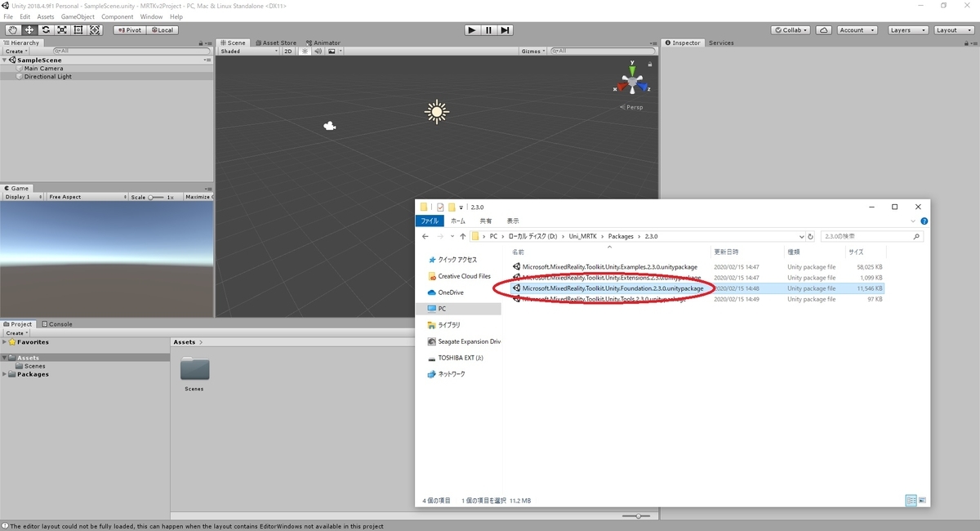The image size is (980, 531).
Task: Open Project panel Create dropdown
Action: (16, 332)
